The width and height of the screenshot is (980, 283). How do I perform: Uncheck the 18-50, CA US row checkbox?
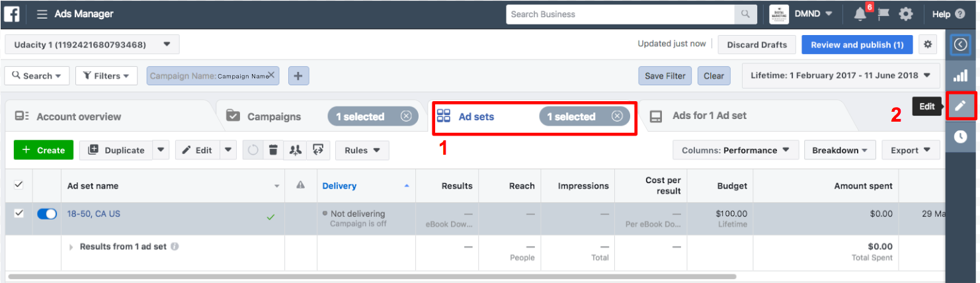pos(19,213)
